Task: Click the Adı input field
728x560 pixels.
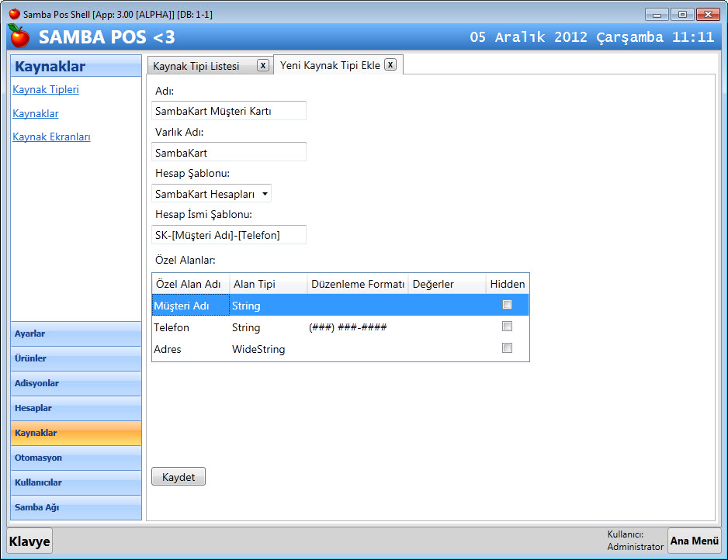Action: [x=229, y=111]
